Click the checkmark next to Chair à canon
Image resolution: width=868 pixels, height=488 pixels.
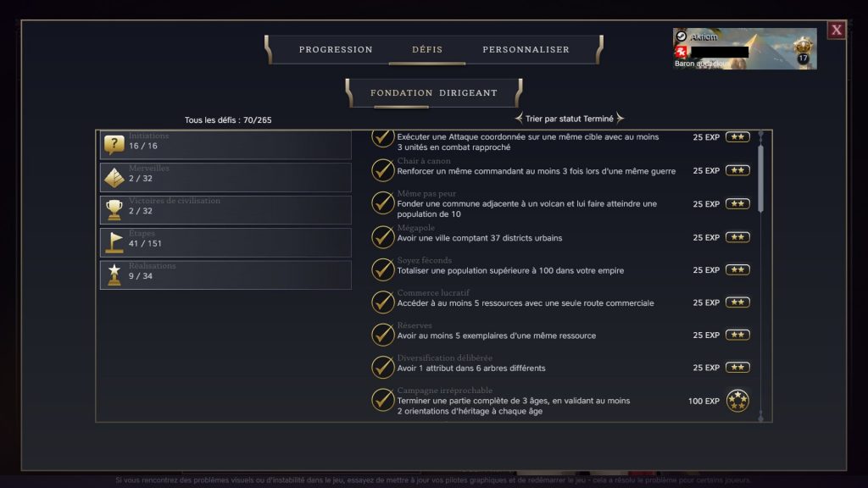tap(383, 170)
